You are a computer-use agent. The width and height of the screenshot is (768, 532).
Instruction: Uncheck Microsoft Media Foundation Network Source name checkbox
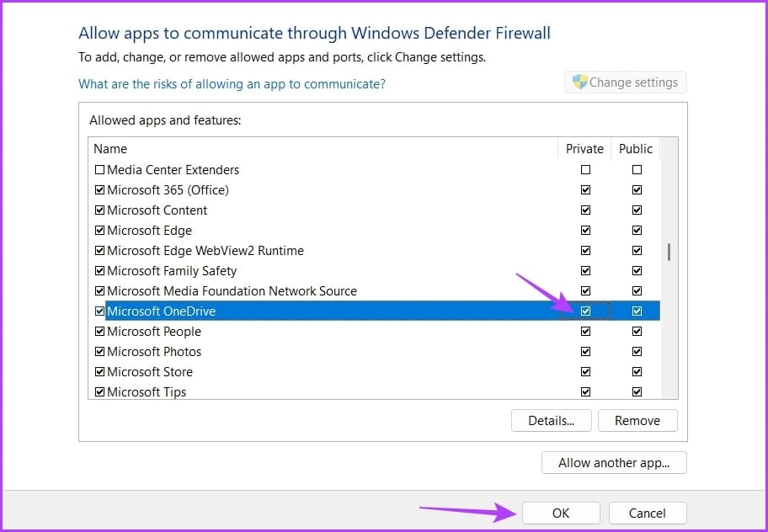99,290
